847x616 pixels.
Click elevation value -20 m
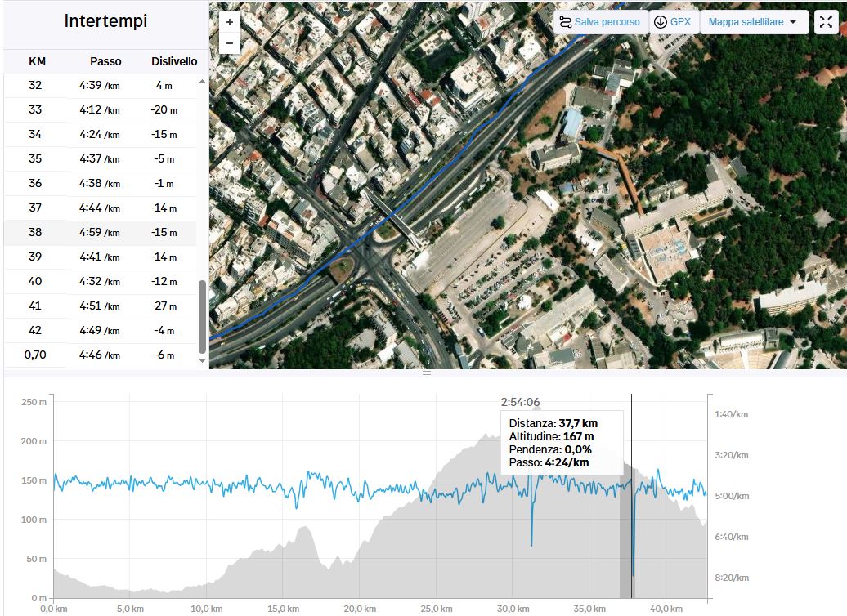(164, 110)
